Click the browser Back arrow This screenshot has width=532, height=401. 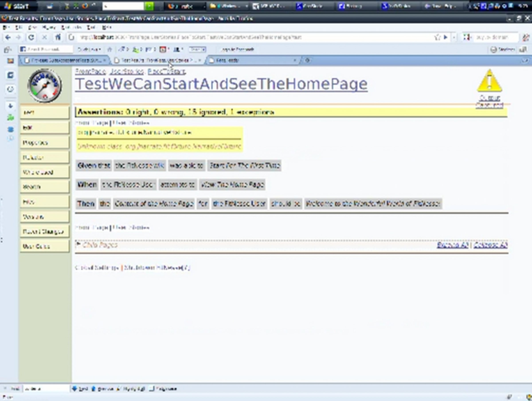click(8, 37)
